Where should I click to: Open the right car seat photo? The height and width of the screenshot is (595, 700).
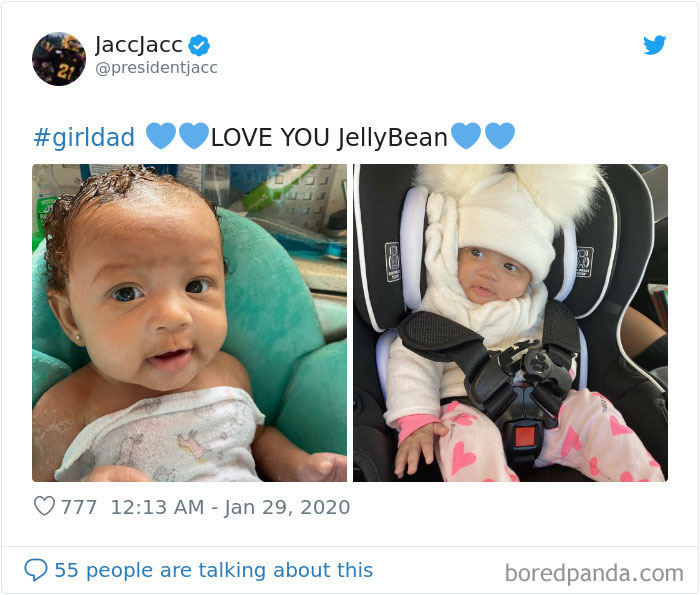(510, 323)
